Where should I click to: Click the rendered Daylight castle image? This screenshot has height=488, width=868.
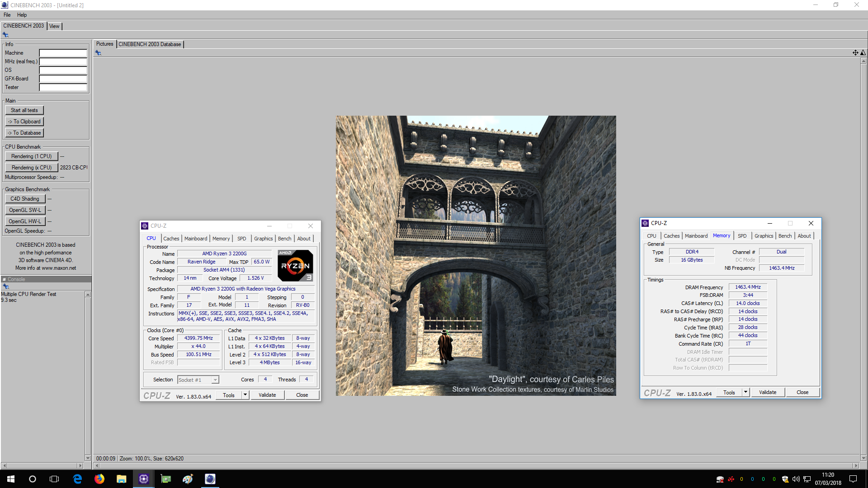(476, 256)
